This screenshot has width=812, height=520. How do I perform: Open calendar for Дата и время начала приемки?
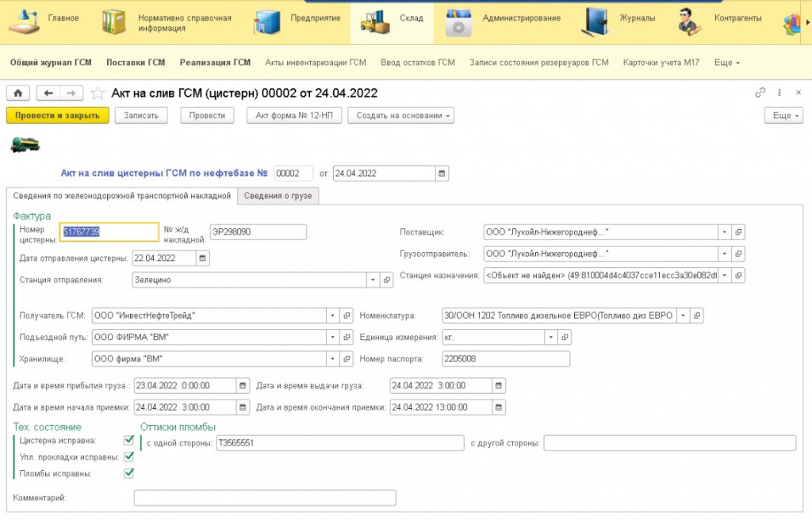pos(243,407)
